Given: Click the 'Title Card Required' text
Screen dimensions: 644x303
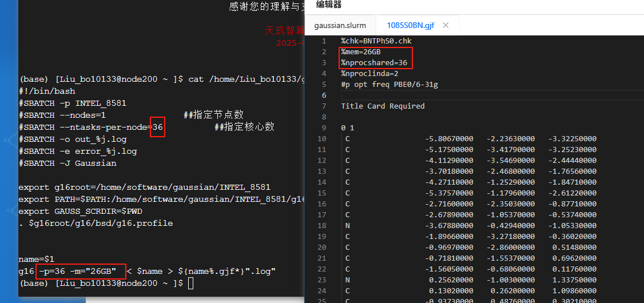Looking at the screenshot, I should pos(383,106).
